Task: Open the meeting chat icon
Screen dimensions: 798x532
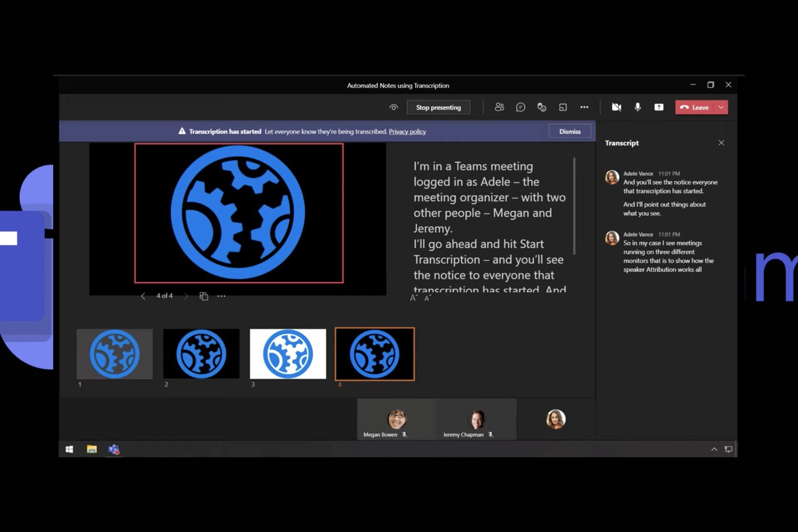Action: click(520, 107)
